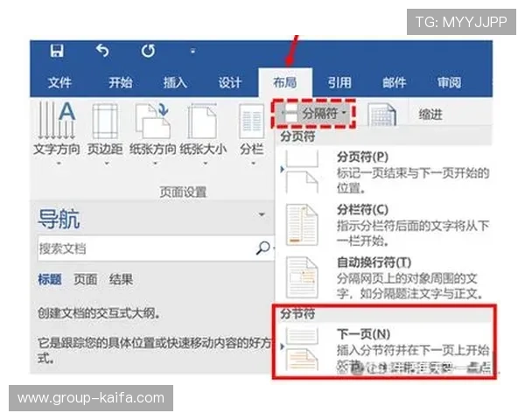Click the Undo arrow icon
This screenshot has height=420, width=525.
(102, 51)
